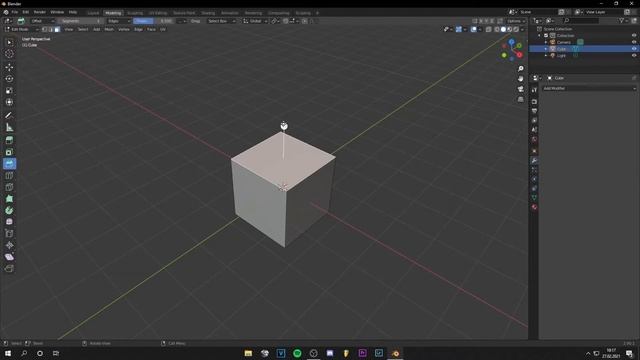Select the Rip Region tool
This screenshot has height=360, width=640.
9,268
